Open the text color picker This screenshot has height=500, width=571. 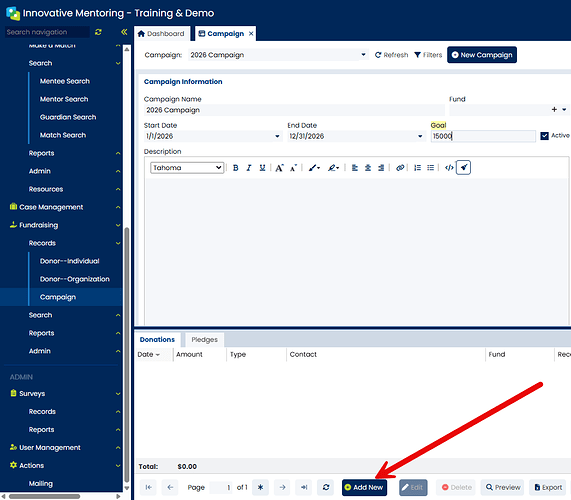[x=314, y=168]
